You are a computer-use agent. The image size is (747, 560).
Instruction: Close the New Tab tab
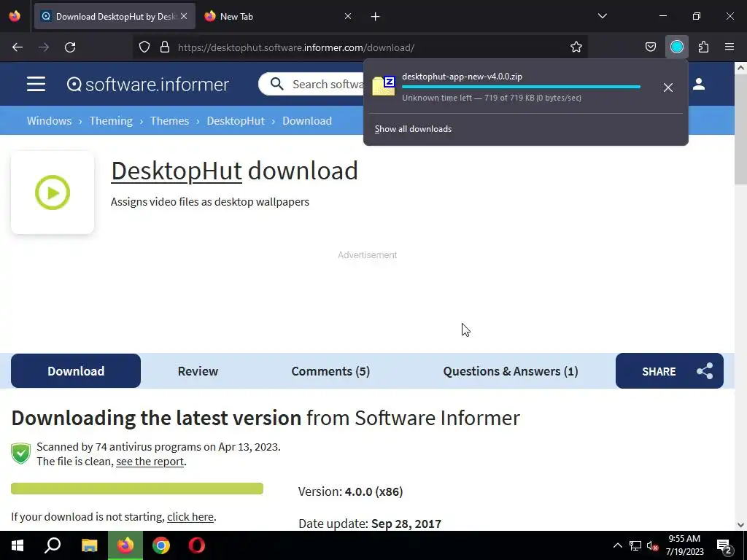pos(348,16)
